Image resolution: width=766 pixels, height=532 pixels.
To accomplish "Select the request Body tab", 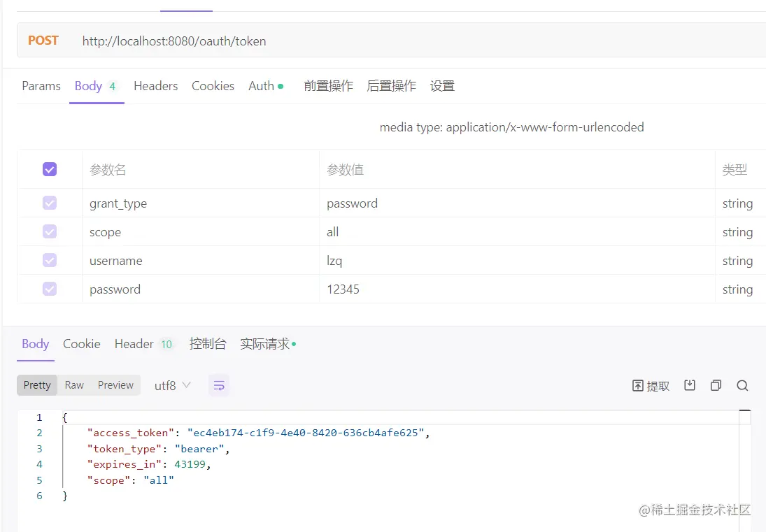I will [x=97, y=86].
